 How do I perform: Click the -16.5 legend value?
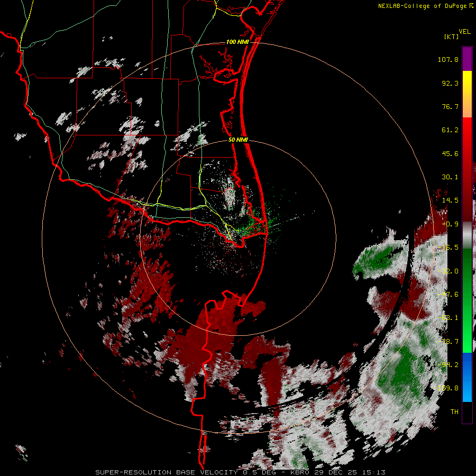pyautogui.click(x=448, y=248)
